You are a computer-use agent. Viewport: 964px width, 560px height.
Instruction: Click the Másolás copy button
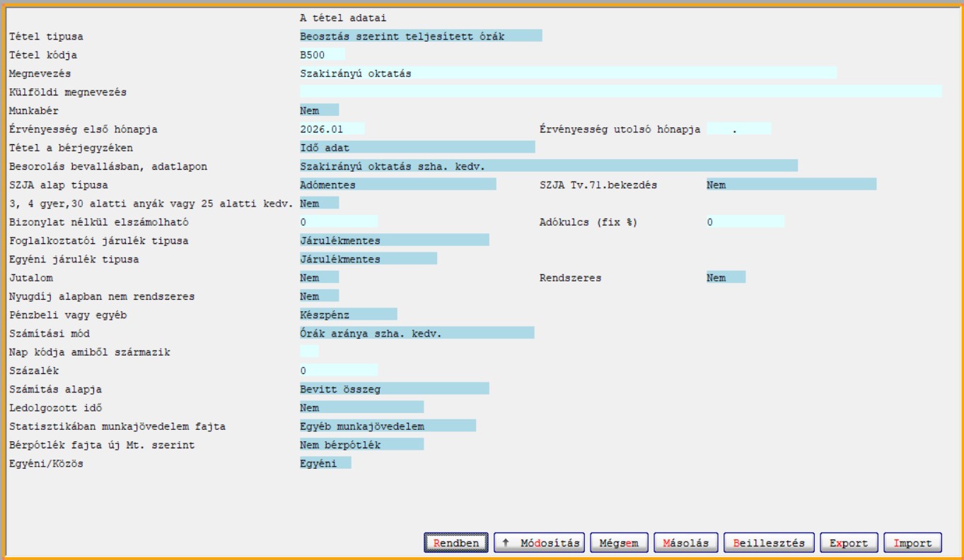tap(686, 543)
